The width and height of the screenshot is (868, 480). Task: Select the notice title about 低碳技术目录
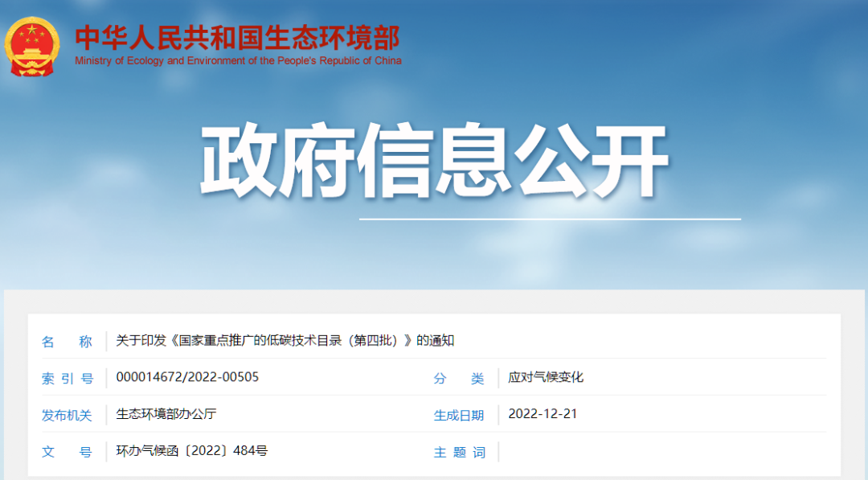285,340
